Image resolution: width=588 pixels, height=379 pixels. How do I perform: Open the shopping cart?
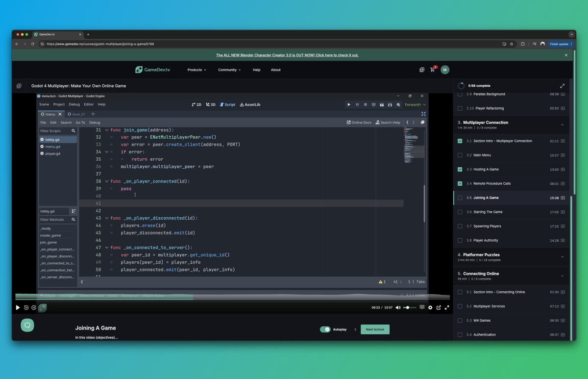[x=433, y=70]
